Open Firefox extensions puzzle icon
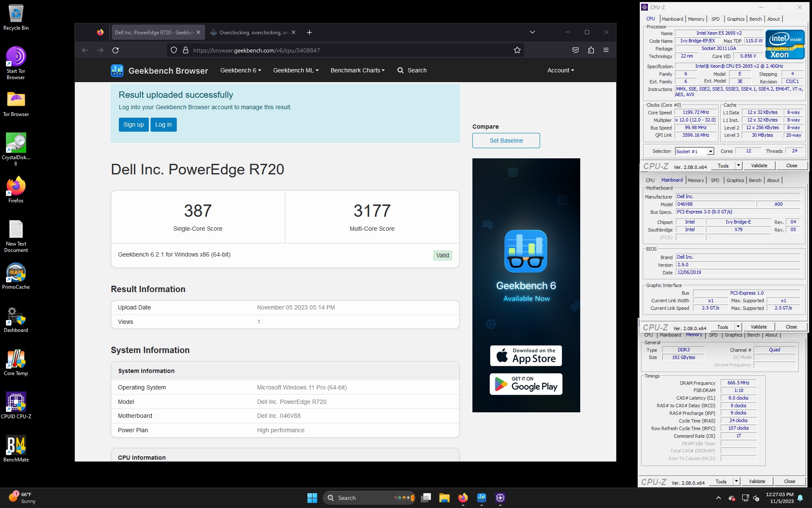This screenshot has width=812, height=508. point(591,50)
